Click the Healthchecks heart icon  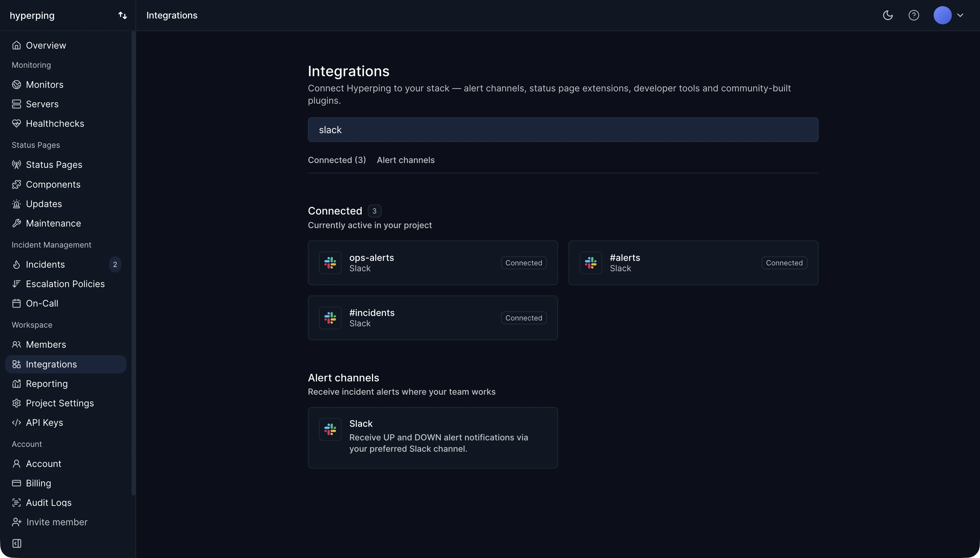coord(16,123)
